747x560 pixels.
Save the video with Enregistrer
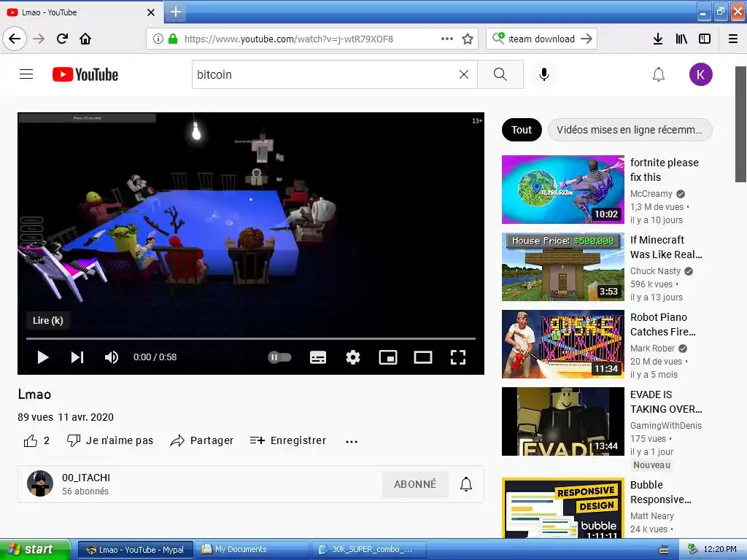pos(288,441)
